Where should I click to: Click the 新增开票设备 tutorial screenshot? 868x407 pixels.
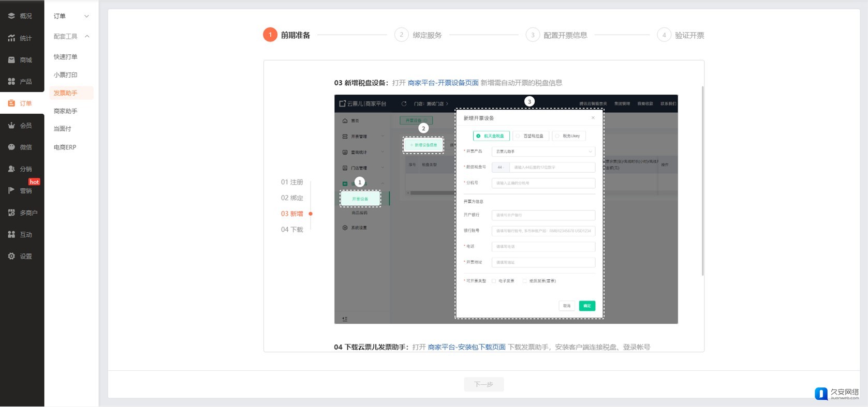[506, 209]
